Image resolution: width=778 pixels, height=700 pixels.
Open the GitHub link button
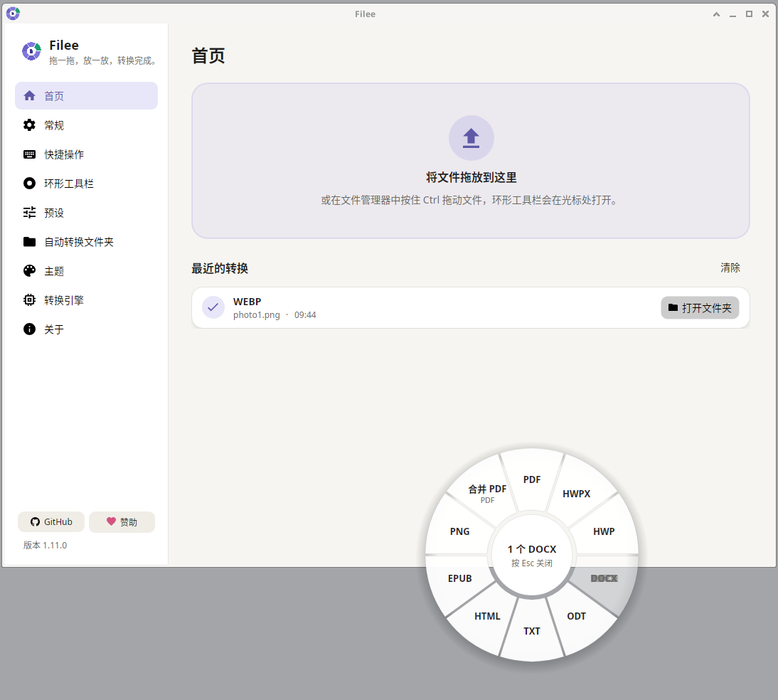tap(51, 521)
